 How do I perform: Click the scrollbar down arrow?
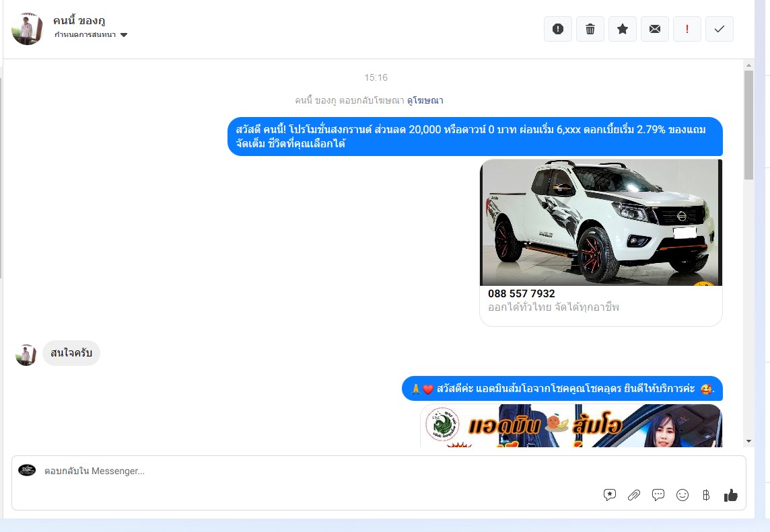pos(748,441)
